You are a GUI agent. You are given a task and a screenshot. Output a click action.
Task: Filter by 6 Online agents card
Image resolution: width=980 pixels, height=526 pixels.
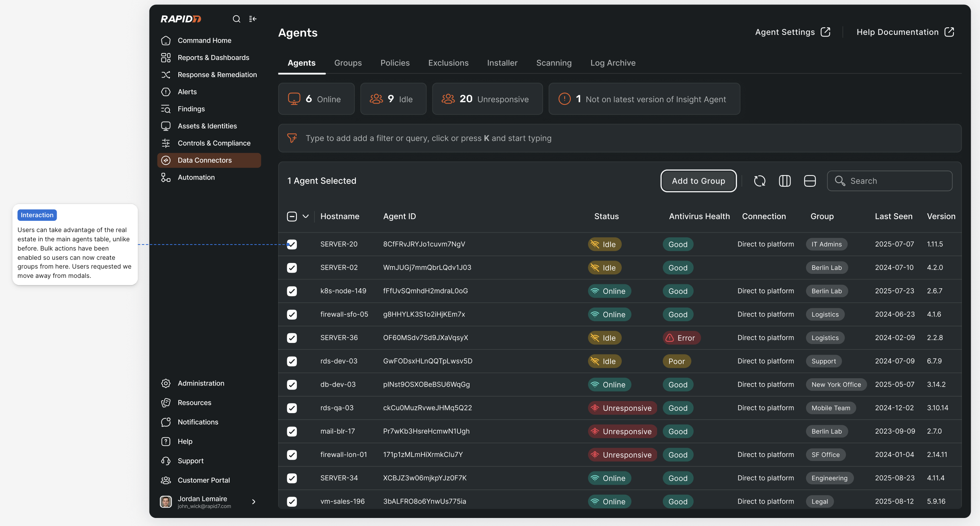point(316,99)
